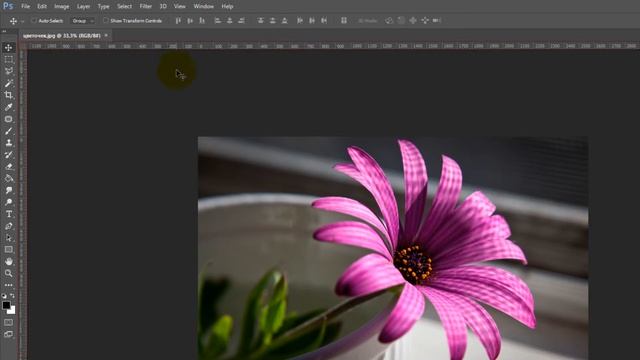
Task: Click the white background color swatch
Action: 12,311
